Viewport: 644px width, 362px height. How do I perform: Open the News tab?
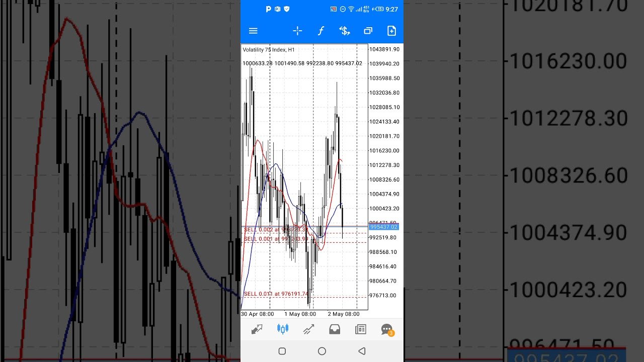(x=360, y=329)
